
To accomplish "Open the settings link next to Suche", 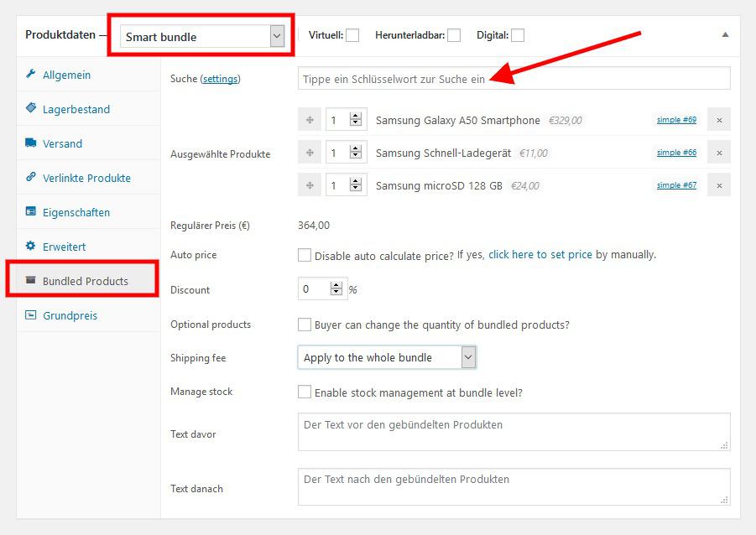I will [x=220, y=79].
